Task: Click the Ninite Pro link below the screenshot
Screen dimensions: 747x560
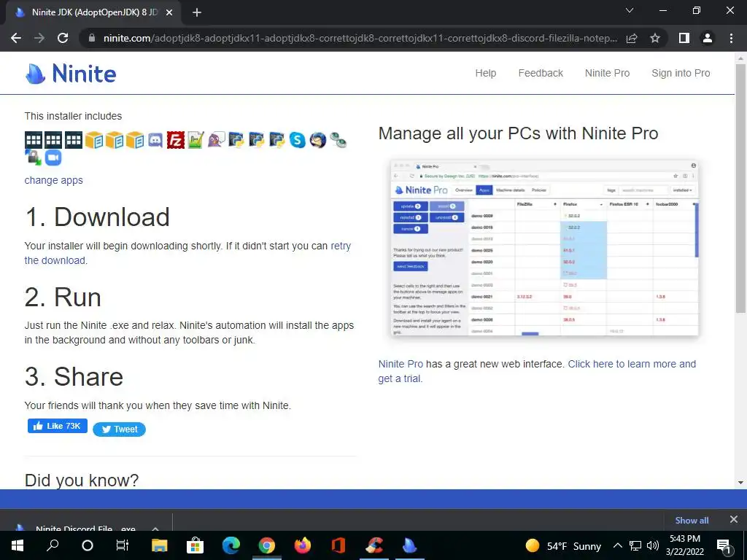Action: click(x=400, y=364)
